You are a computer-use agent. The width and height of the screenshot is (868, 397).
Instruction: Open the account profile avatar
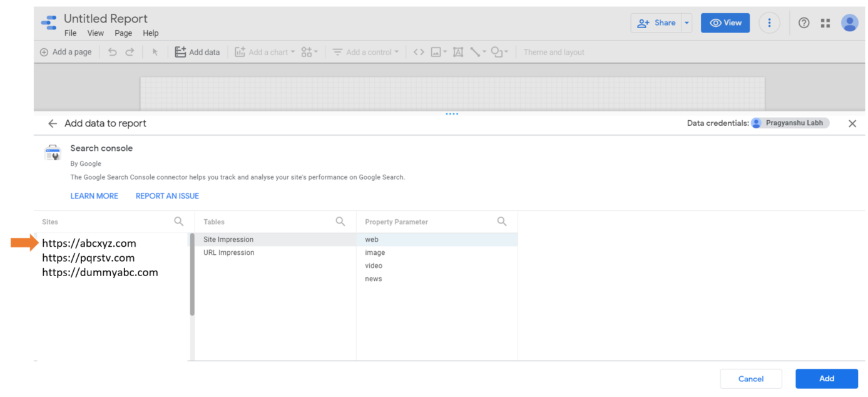click(x=849, y=23)
